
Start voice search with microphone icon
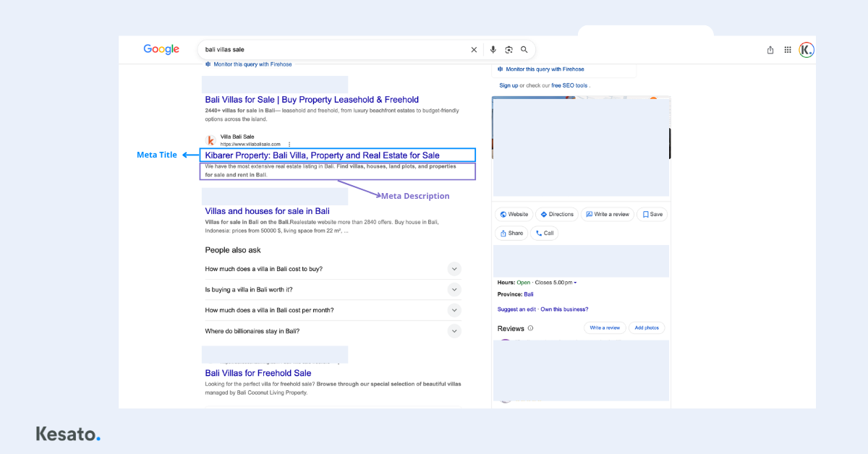pyautogui.click(x=493, y=50)
